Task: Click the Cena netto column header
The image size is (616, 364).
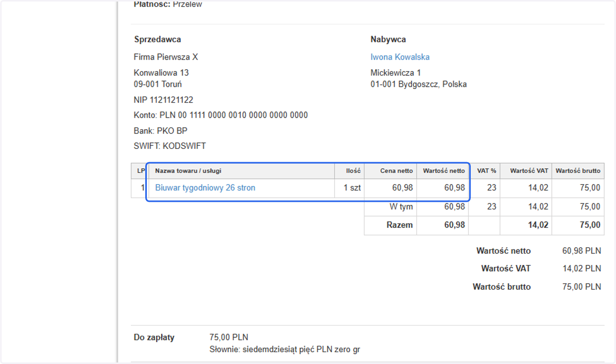Action: click(396, 170)
